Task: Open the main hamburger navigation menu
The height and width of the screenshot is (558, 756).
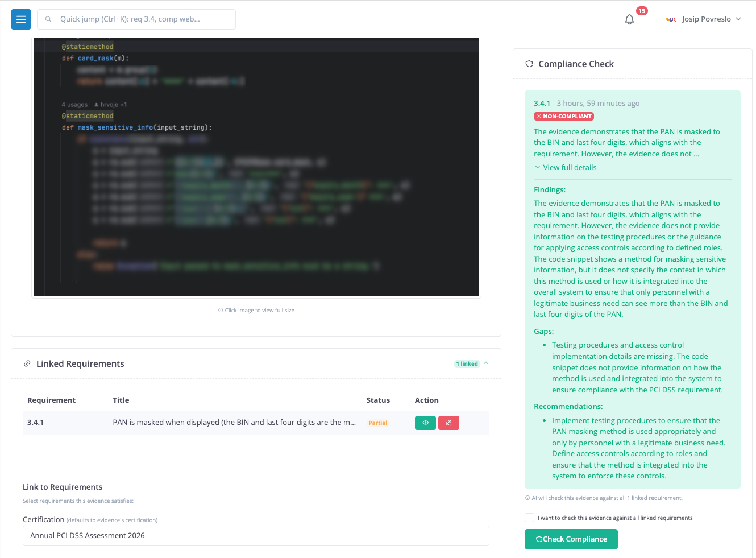Action: 20,19
